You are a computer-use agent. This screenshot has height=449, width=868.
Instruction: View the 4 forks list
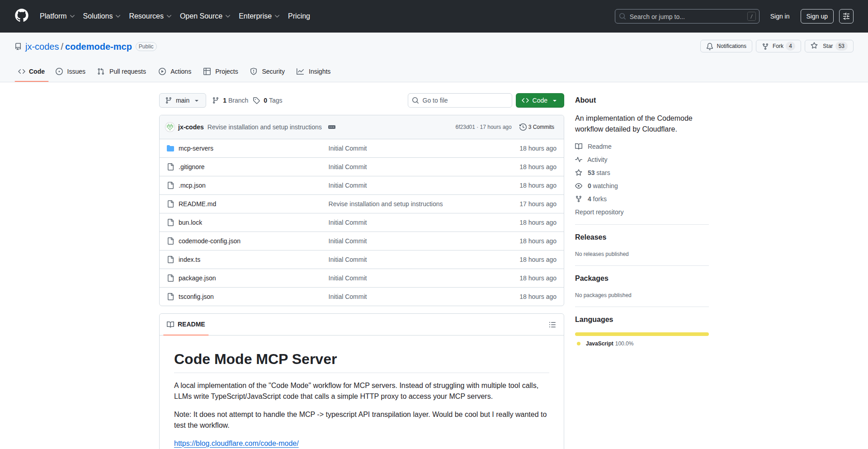[591, 199]
